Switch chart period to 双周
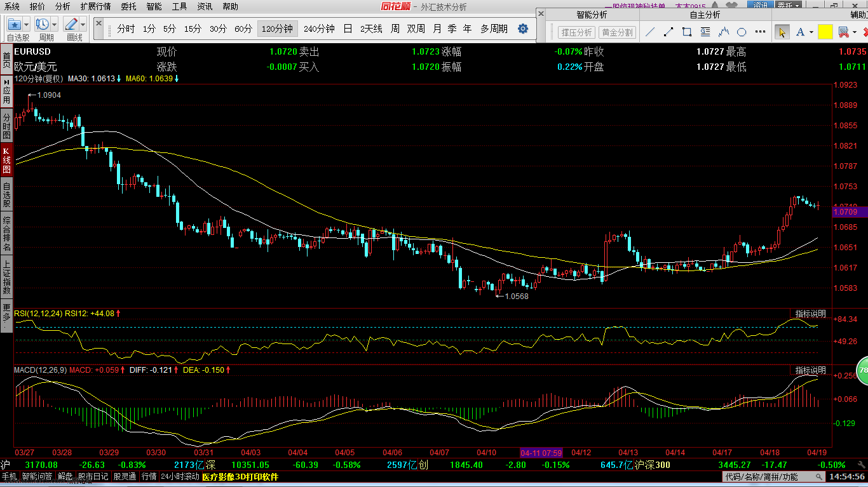Screen dimensions: 868x487 point(416,29)
